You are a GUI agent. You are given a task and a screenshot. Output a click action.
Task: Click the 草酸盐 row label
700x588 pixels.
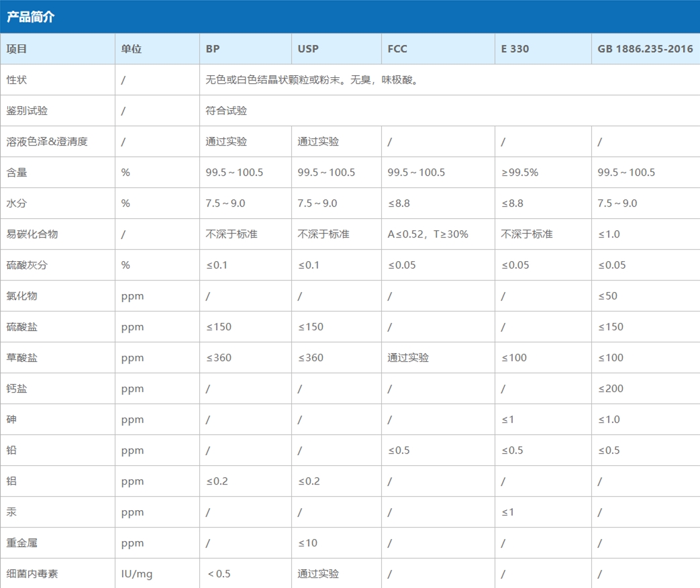tap(22, 358)
